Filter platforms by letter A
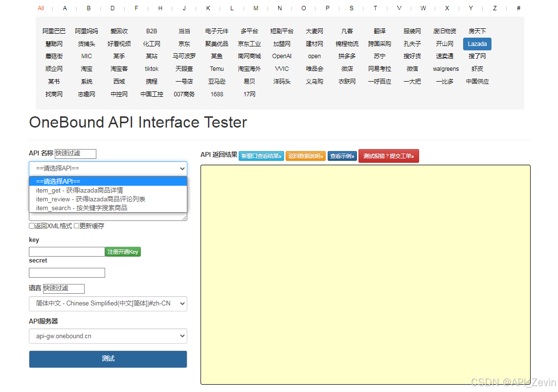 (x=65, y=8)
